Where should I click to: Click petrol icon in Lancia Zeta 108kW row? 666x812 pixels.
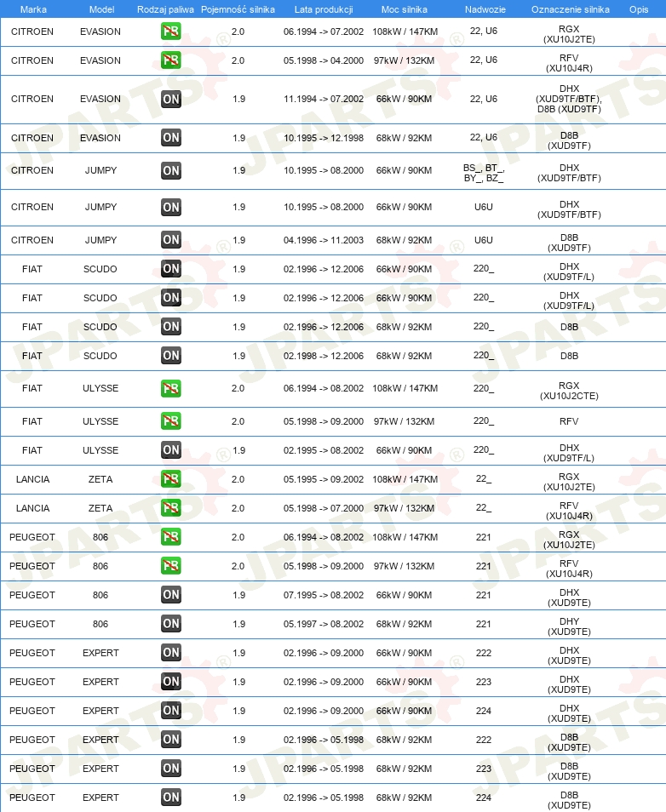[170, 479]
